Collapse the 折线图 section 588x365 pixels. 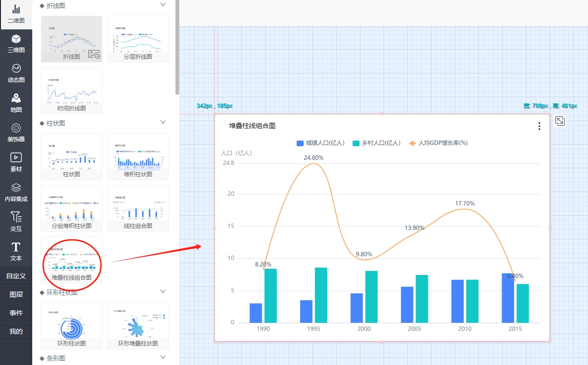[163, 5]
